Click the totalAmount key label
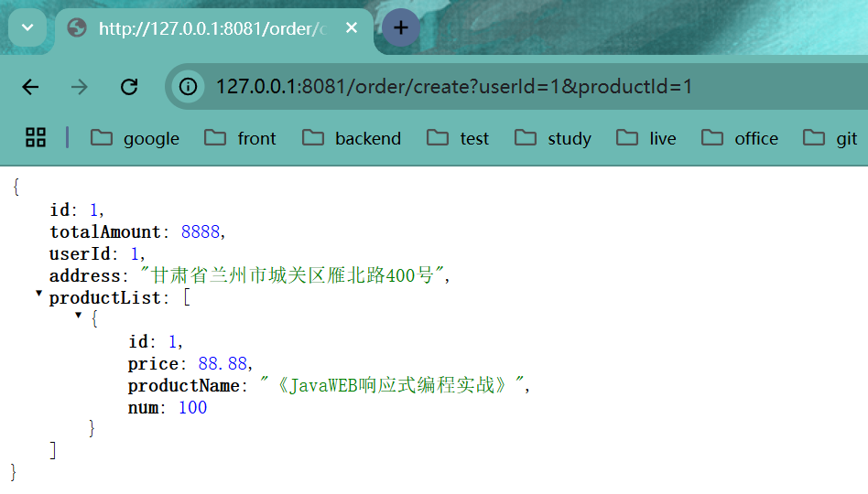Screen dimensions: 868x494 pyautogui.click(x=105, y=231)
